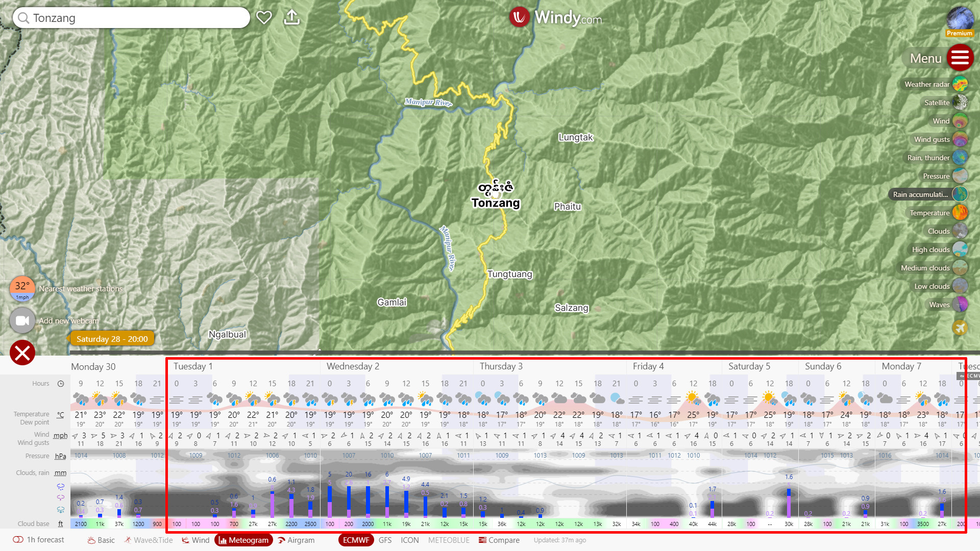The image size is (980, 551).
Task: Select the Medium clouds layer icon
Action: [x=960, y=268]
